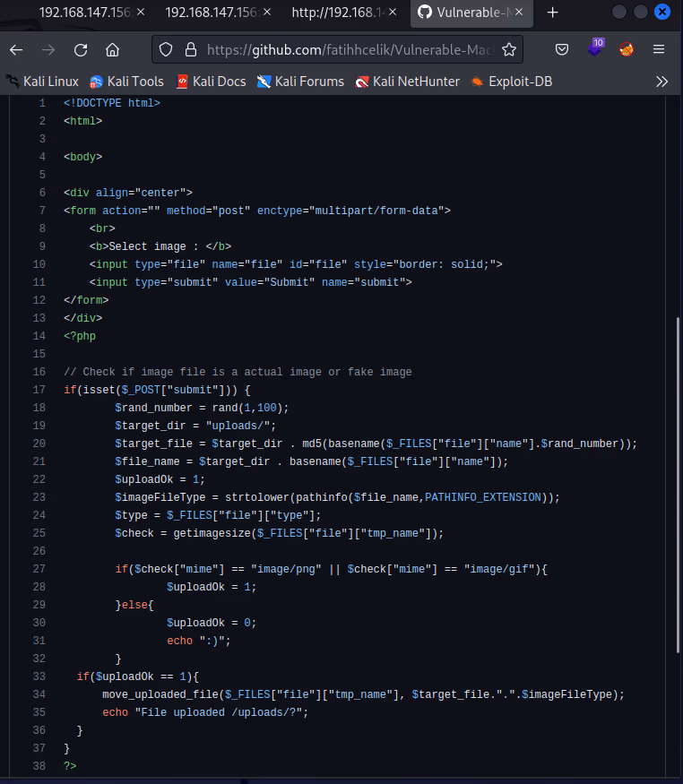Open Kali Docs bookmark
The width and height of the screenshot is (683, 784).
click(211, 82)
